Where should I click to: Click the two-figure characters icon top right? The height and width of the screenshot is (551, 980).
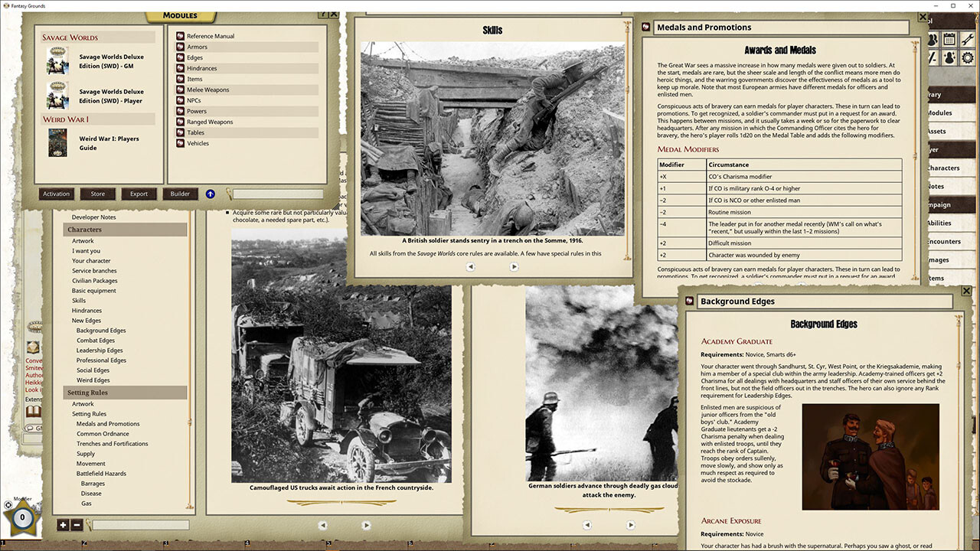click(x=932, y=39)
